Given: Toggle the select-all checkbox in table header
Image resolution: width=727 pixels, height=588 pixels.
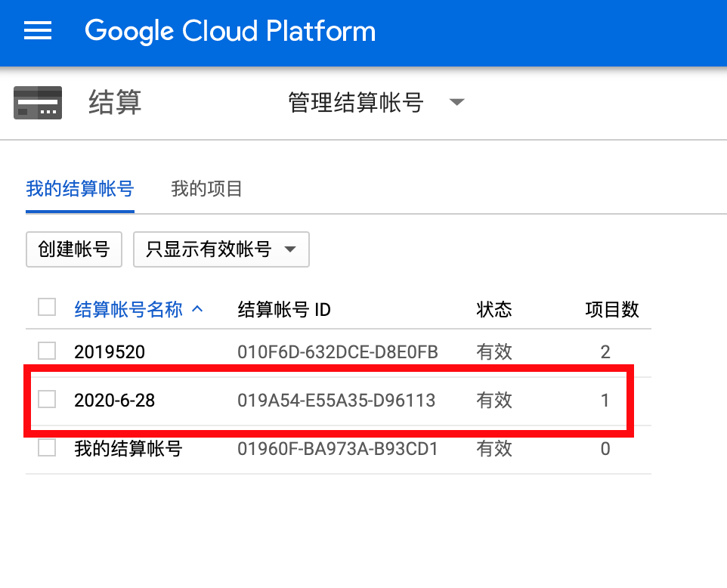Looking at the screenshot, I should pyautogui.click(x=47, y=307).
